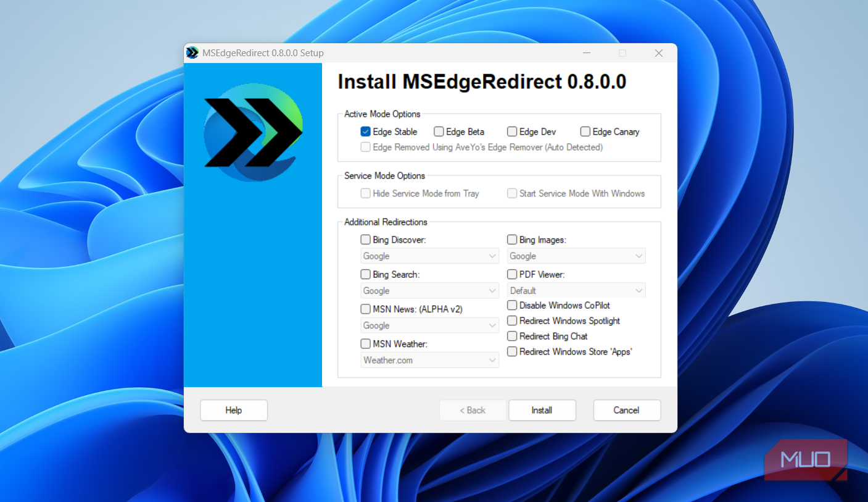Image resolution: width=868 pixels, height=502 pixels.
Task: Toggle Edge Removed Using AveYo's Edge Remover
Action: 366,147
